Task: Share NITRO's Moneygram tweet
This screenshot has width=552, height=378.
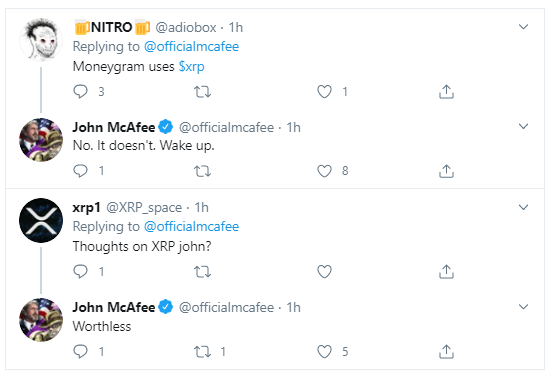Action: 446,92
